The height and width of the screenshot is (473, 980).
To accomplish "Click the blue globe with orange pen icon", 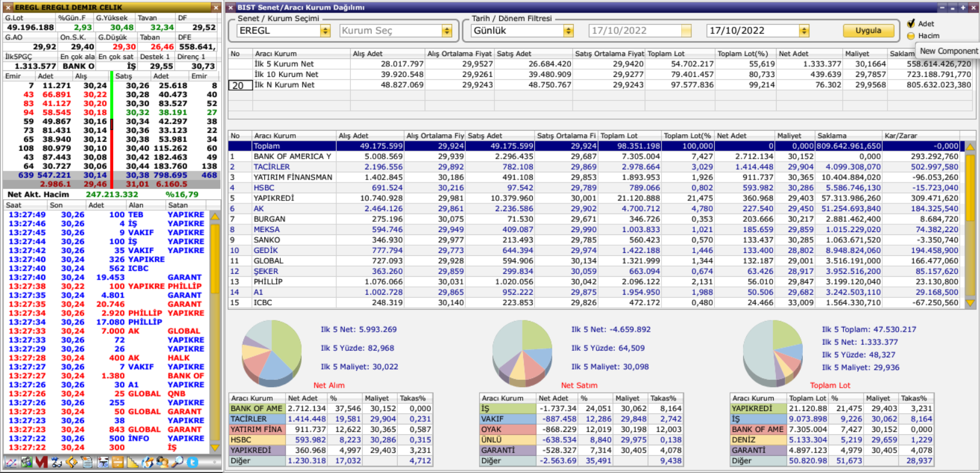I will (147, 462).
